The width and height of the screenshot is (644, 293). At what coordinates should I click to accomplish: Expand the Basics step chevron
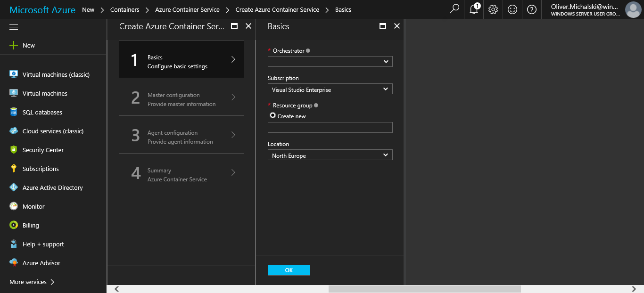[x=233, y=59]
